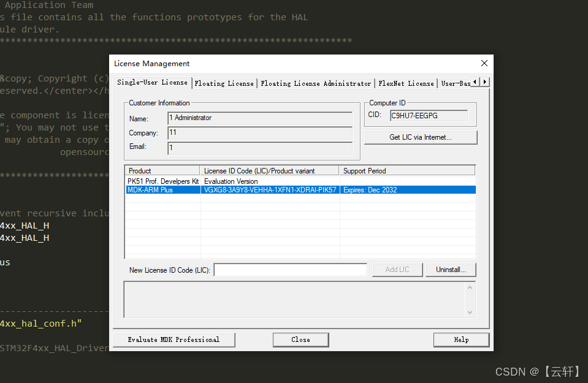Click Evaluate MDK Professional button
This screenshot has width=588, height=383.
pos(174,340)
